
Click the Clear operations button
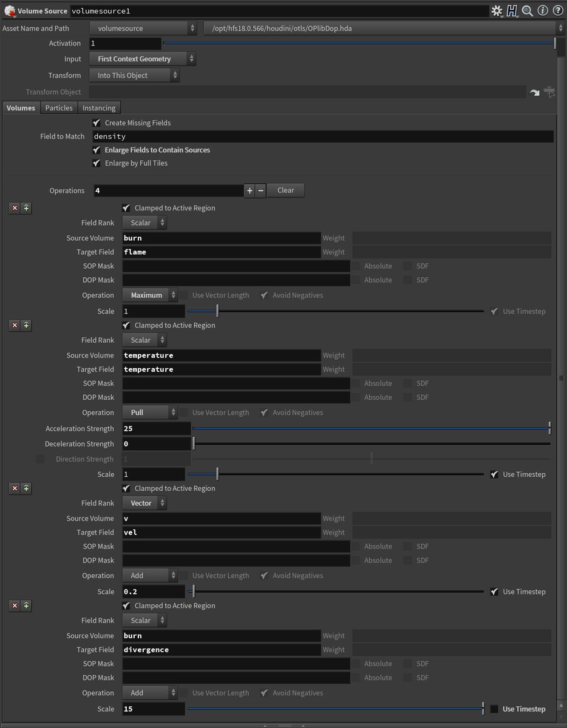285,190
